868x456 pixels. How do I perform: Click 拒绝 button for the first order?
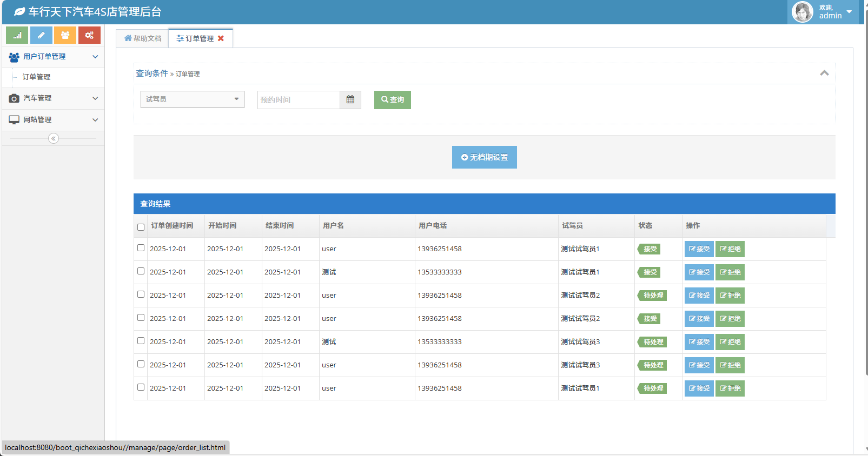click(x=730, y=249)
